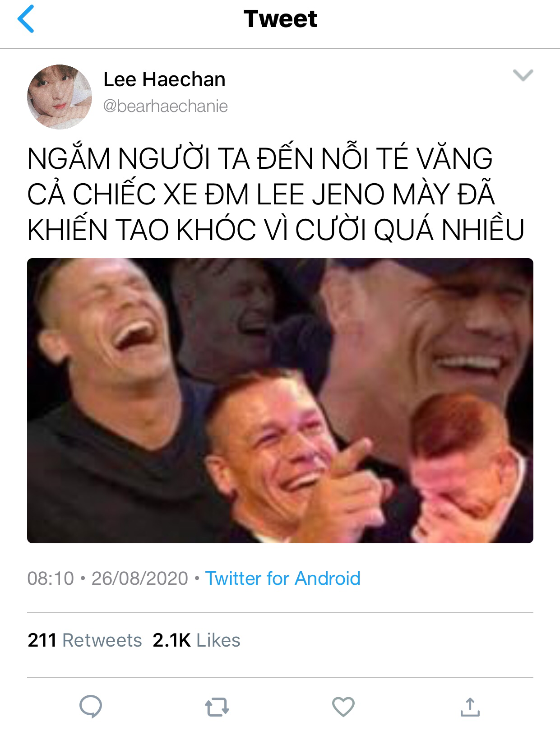Click the word Retweets beside 211
The image size is (560, 731).
[102, 640]
